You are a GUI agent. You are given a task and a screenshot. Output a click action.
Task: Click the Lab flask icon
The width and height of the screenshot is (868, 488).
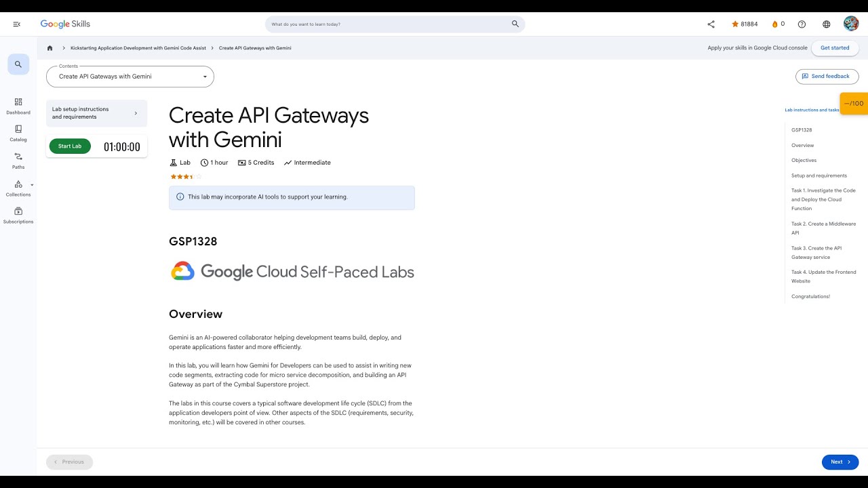tap(173, 163)
